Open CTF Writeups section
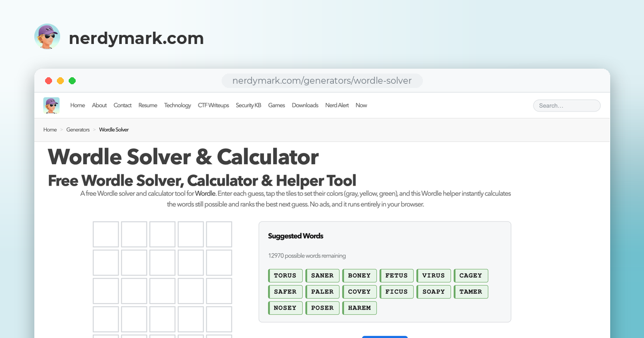 213,105
